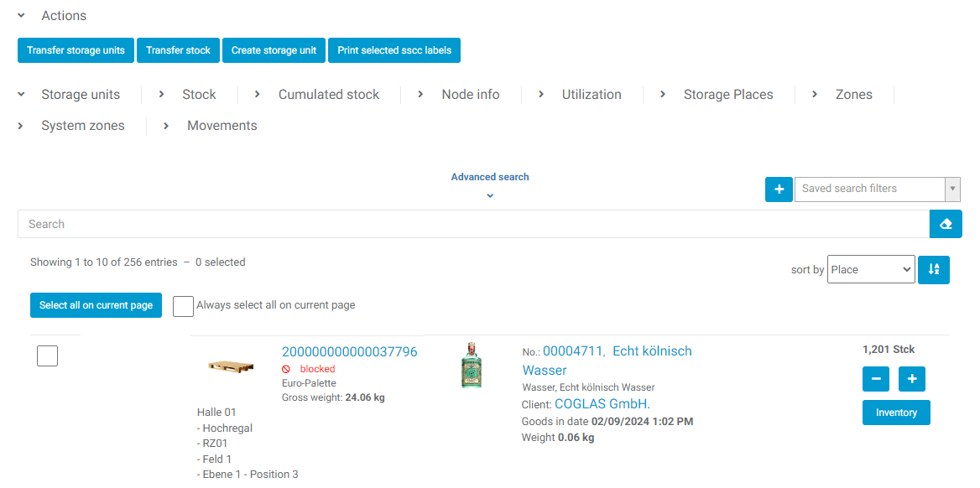This screenshot has width=980, height=488.
Task: Toggle the sort direction icon button
Action: coord(934,270)
